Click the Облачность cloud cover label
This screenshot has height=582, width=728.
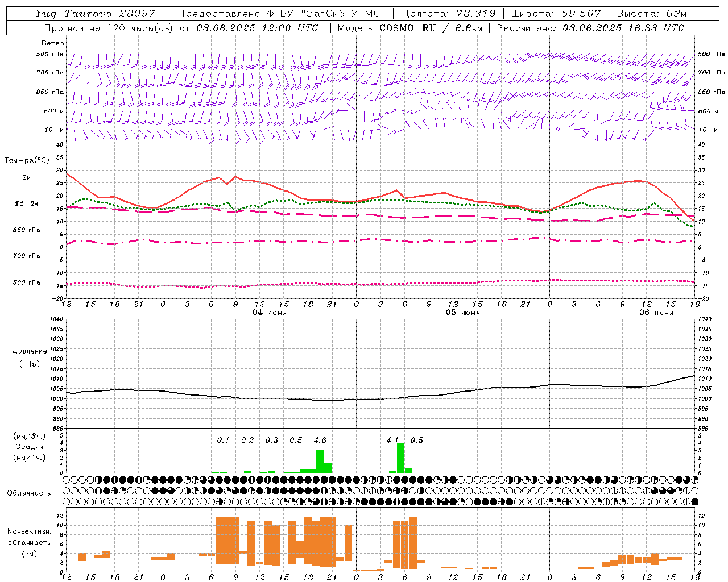click(x=29, y=493)
